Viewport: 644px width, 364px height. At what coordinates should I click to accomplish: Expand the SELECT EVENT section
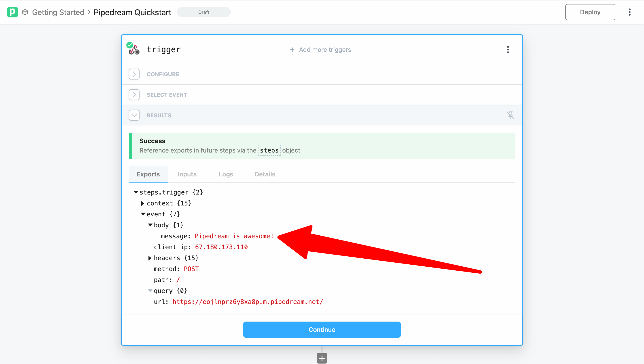point(134,95)
